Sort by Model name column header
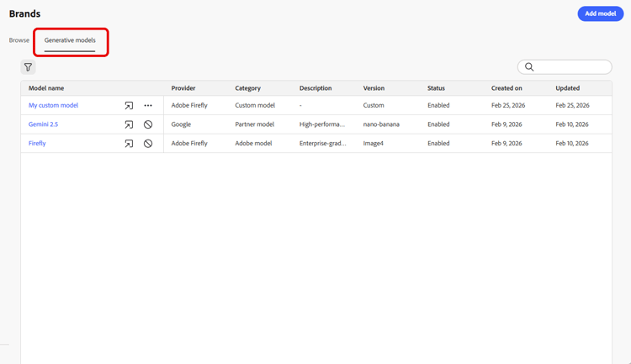Screen dimensions: 631x364 [x=46, y=88]
